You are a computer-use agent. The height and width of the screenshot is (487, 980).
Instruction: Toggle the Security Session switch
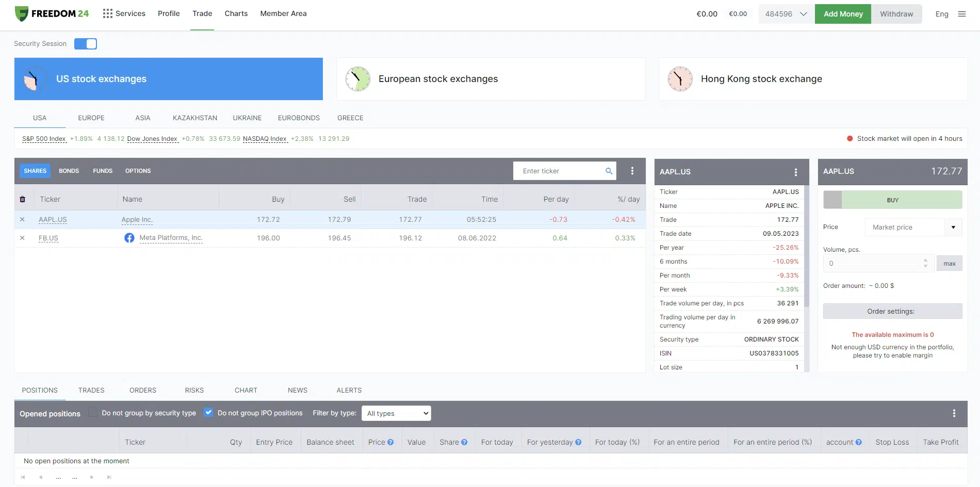tap(86, 44)
